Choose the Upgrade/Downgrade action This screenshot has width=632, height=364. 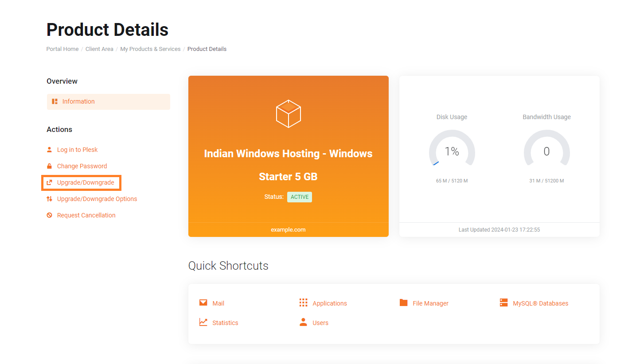click(x=86, y=182)
